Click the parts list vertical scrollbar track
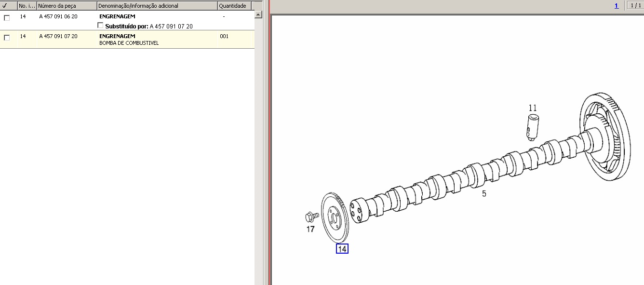 (258, 145)
